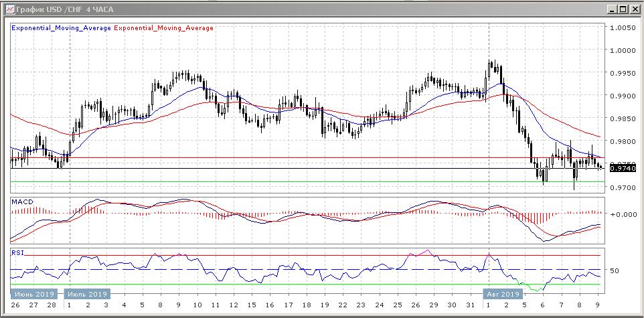This screenshot has width=644, height=318.
Task: Click the RSI indicator label
Action: (17, 252)
